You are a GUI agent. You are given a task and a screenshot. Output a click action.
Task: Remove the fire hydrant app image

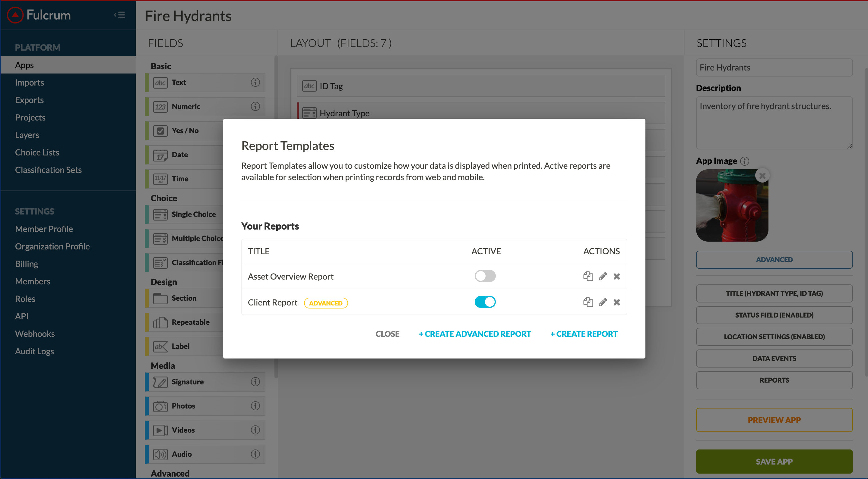[x=762, y=176]
